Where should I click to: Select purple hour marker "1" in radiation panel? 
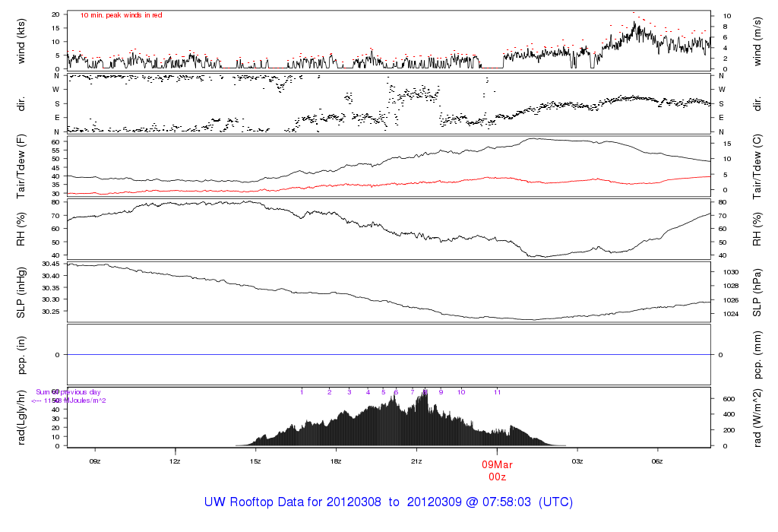pyautogui.click(x=302, y=392)
